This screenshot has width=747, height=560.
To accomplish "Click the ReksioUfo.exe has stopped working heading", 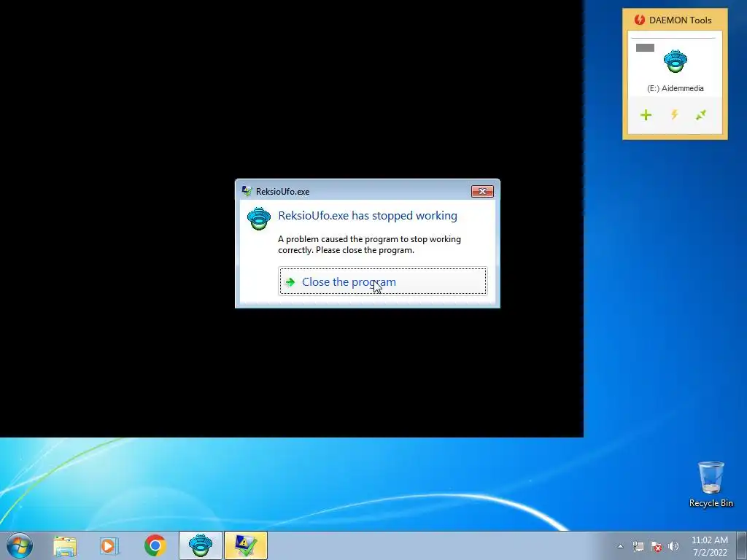I will (368, 216).
